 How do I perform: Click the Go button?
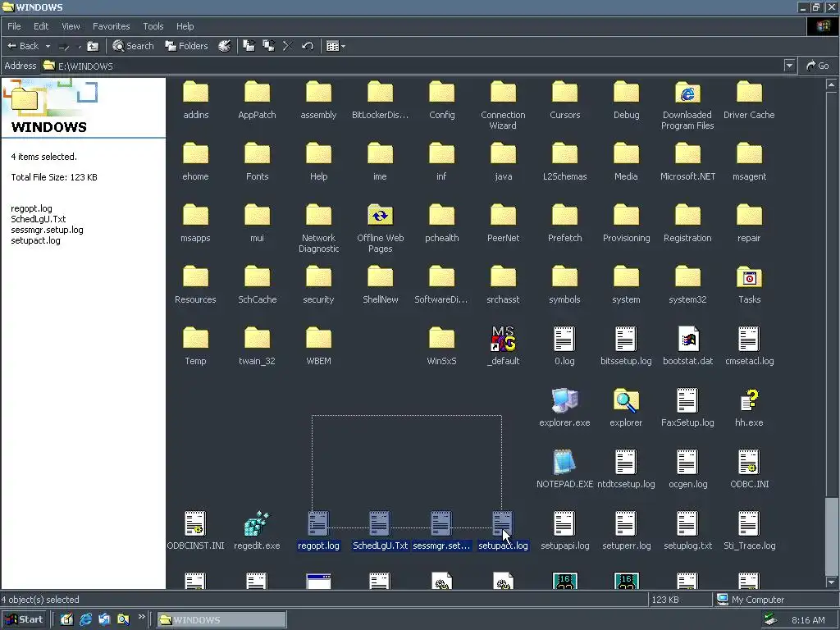click(818, 66)
